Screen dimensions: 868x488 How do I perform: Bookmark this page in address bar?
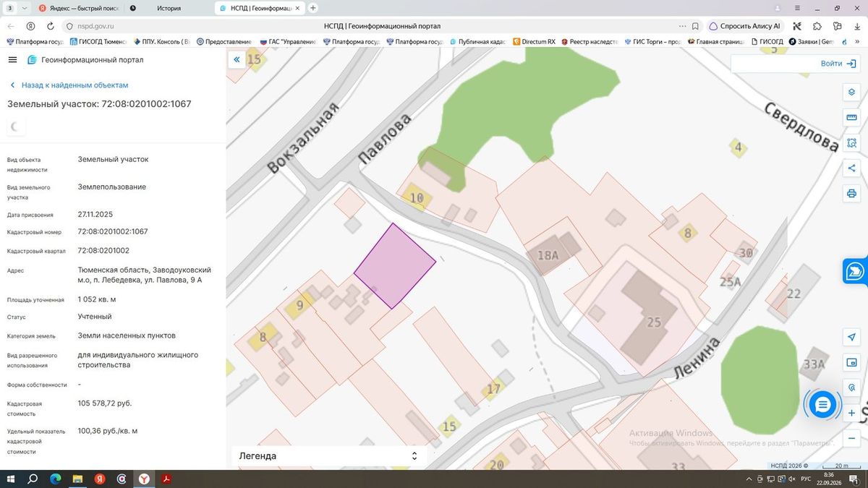(x=695, y=26)
